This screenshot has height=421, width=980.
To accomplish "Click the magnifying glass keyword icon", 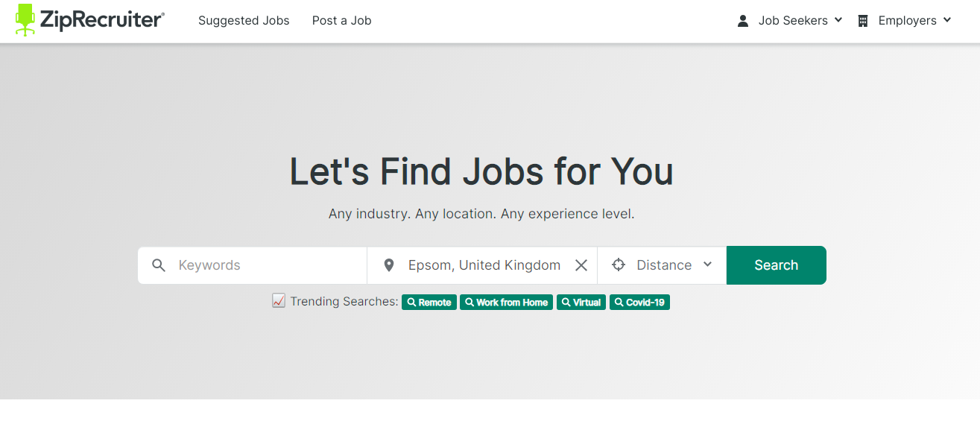I will pyautogui.click(x=159, y=265).
